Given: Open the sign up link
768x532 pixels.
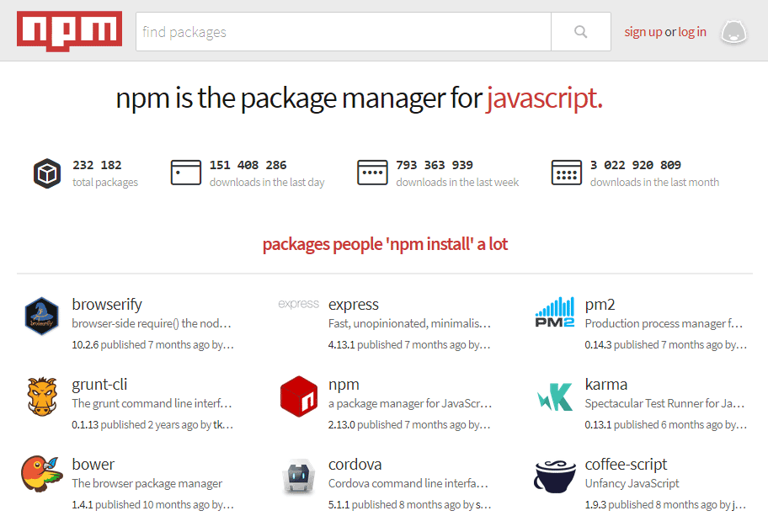Looking at the screenshot, I should pos(643,32).
